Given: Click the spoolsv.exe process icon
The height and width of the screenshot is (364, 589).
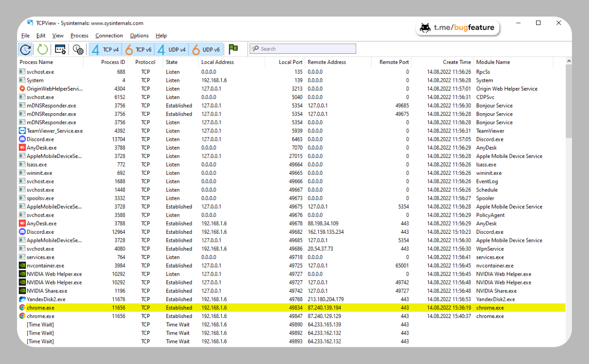Looking at the screenshot, I should click(22, 198).
